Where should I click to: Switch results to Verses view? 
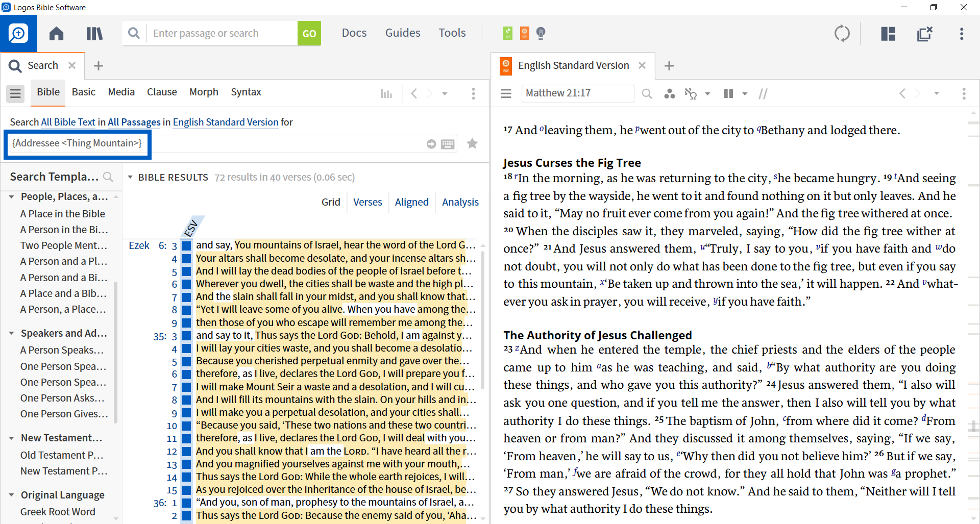[367, 202]
